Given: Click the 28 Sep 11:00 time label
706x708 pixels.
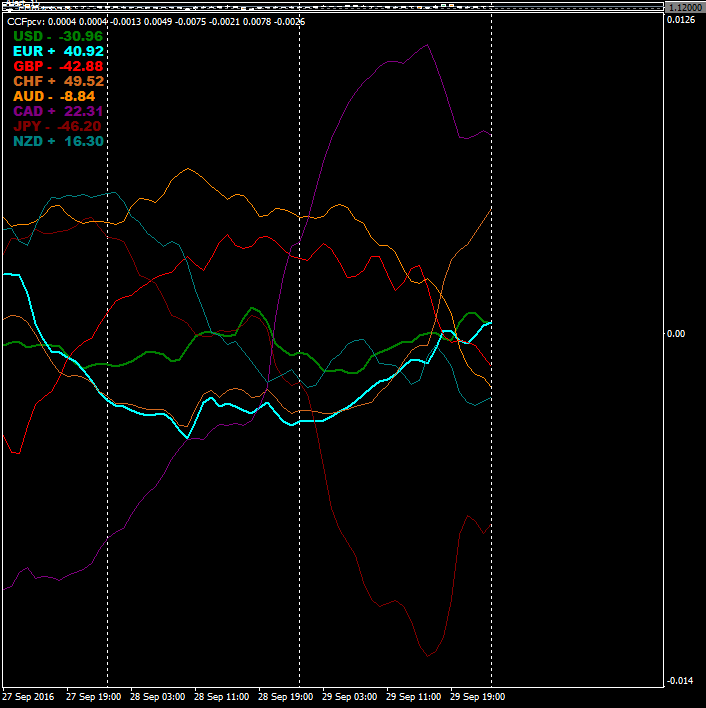Looking at the screenshot, I should click(221, 696).
